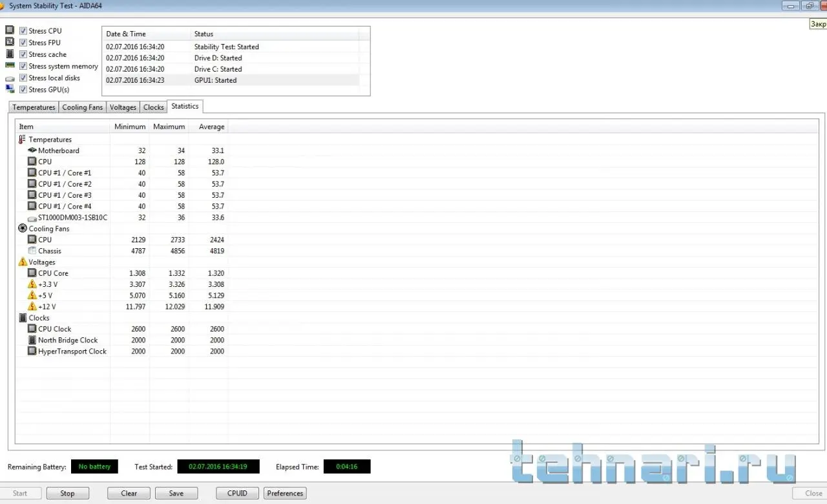Click the HyperTransport Clock icon

pos(32,351)
